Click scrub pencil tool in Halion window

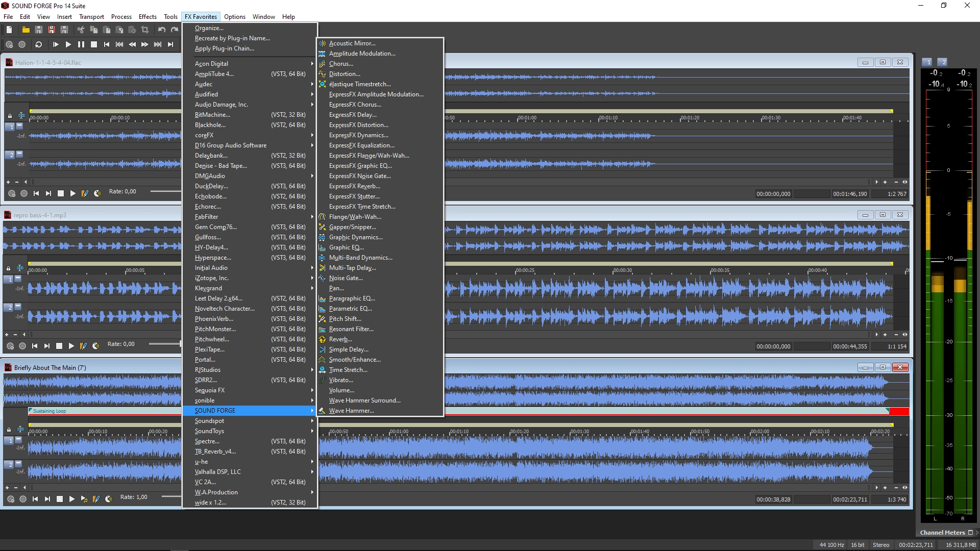point(85,193)
